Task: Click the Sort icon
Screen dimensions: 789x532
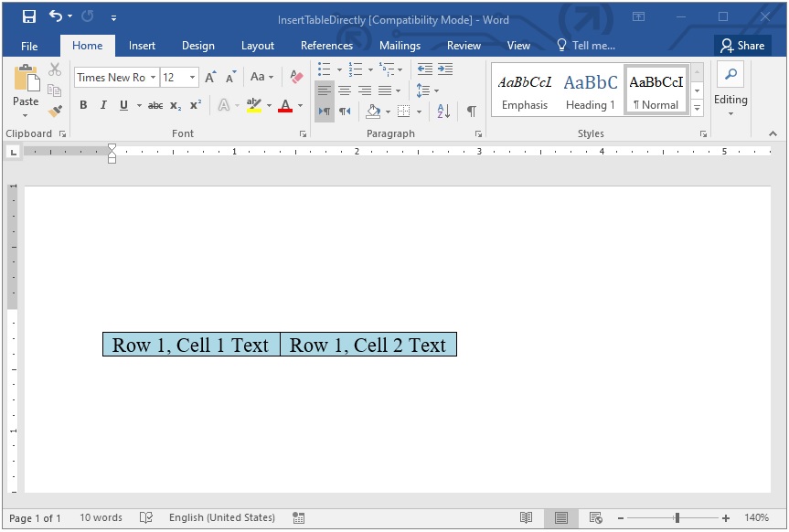Action: (442, 111)
